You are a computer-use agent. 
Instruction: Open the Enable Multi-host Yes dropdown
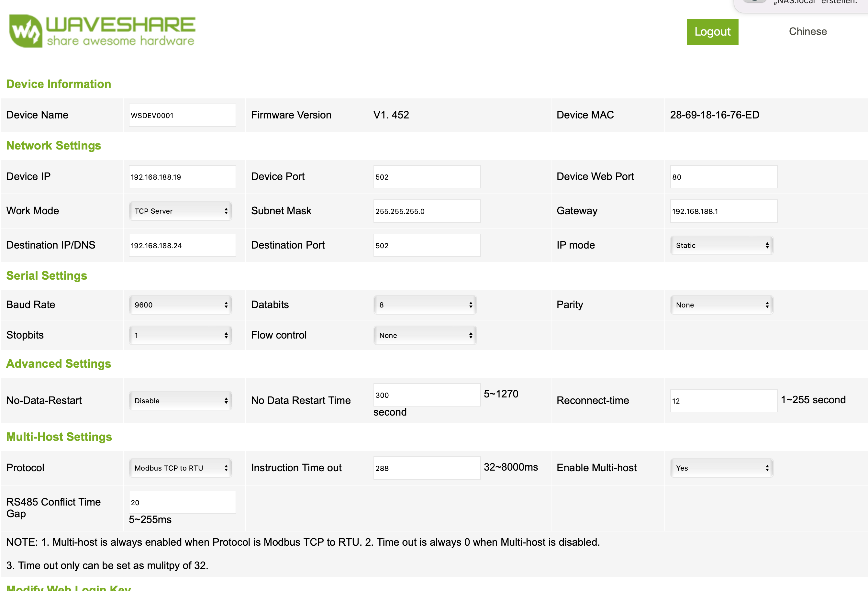[x=721, y=468]
